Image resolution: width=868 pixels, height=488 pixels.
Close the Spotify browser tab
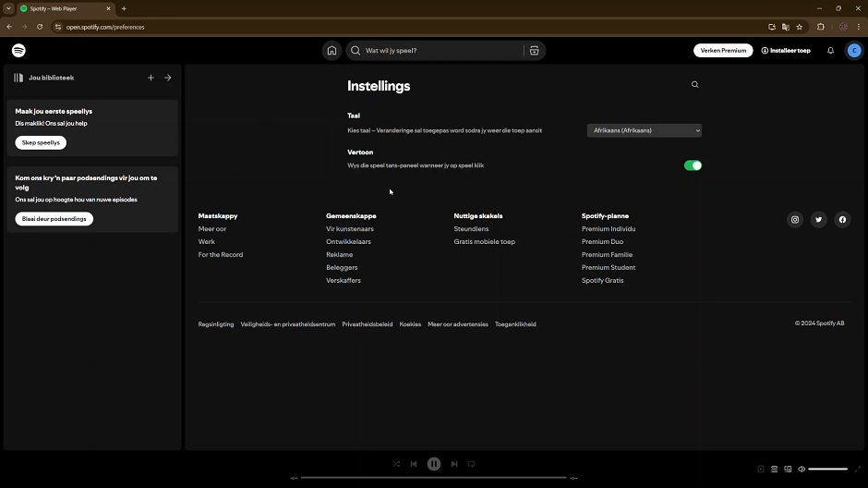tap(109, 8)
